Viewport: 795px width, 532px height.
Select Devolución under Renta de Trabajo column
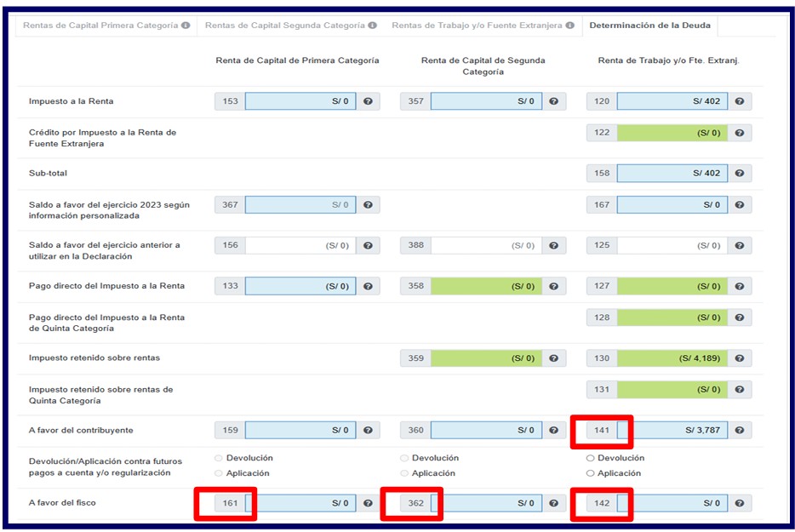[591, 458]
